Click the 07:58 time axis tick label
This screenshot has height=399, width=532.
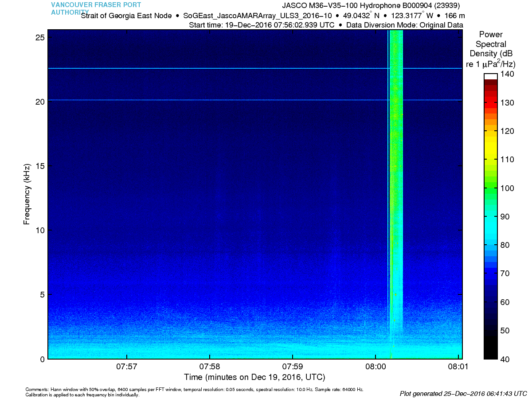[x=210, y=367]
